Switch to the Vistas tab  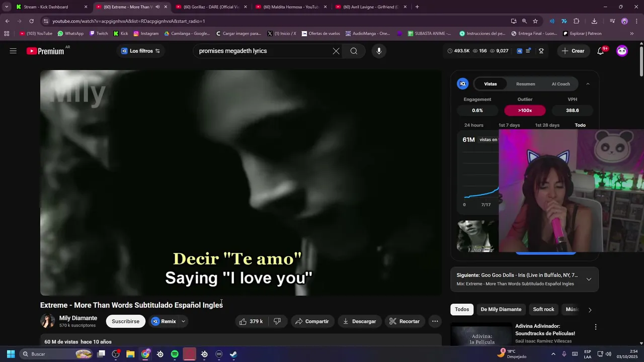tap(490, 84)
